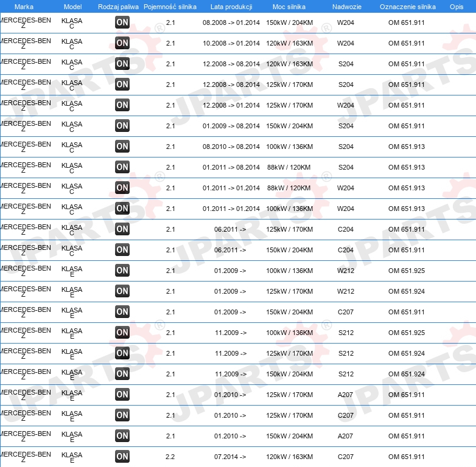476x467 pixels.
Task: Click ON icon in W212 OM 651.925 row
Action: point(122,270)
